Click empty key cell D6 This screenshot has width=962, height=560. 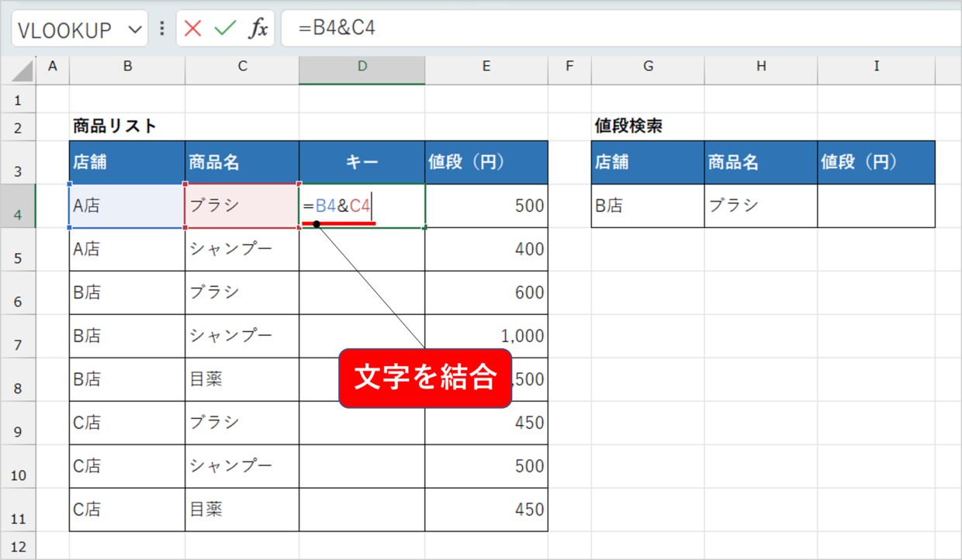tap(362, 292)
